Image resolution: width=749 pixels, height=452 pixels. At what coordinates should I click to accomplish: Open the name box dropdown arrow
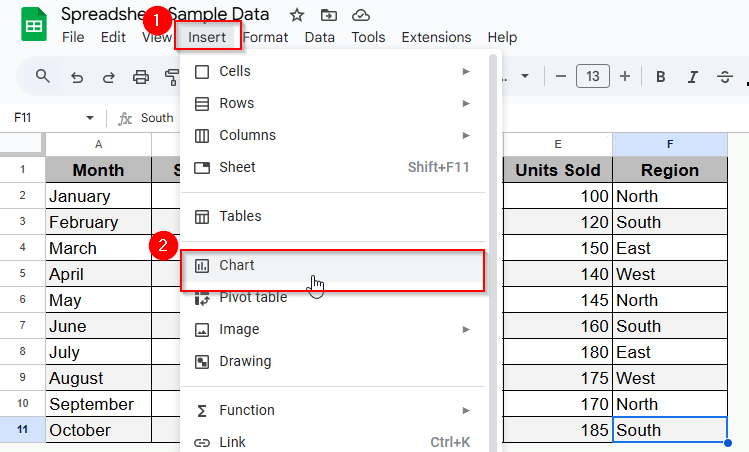(x=90, y=118)
